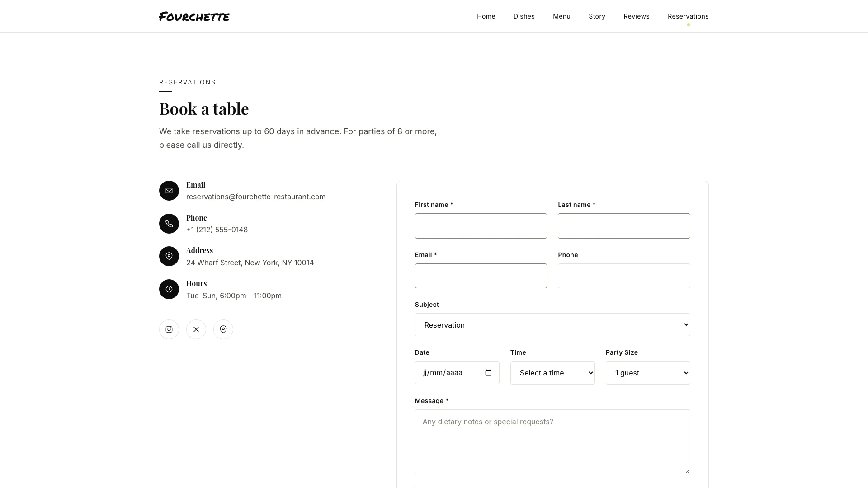
Task: Go to the Home nav link
Action: tap(486, 16)
